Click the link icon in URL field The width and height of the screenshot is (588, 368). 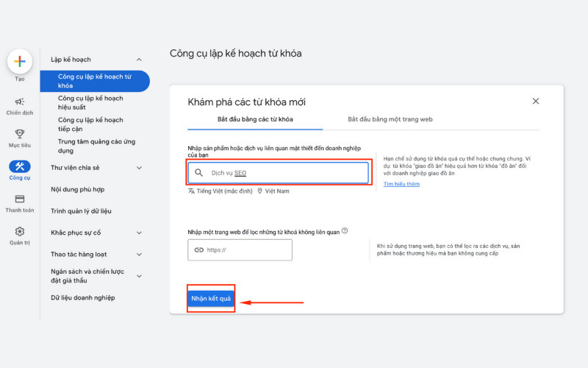coord(198,250)
